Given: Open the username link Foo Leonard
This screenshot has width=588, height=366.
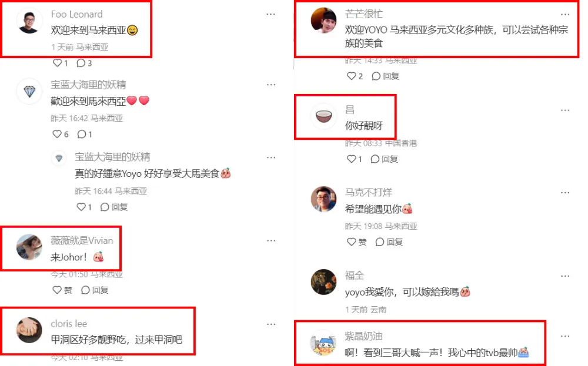Looking at the screenshot, I should pos(77,14).
